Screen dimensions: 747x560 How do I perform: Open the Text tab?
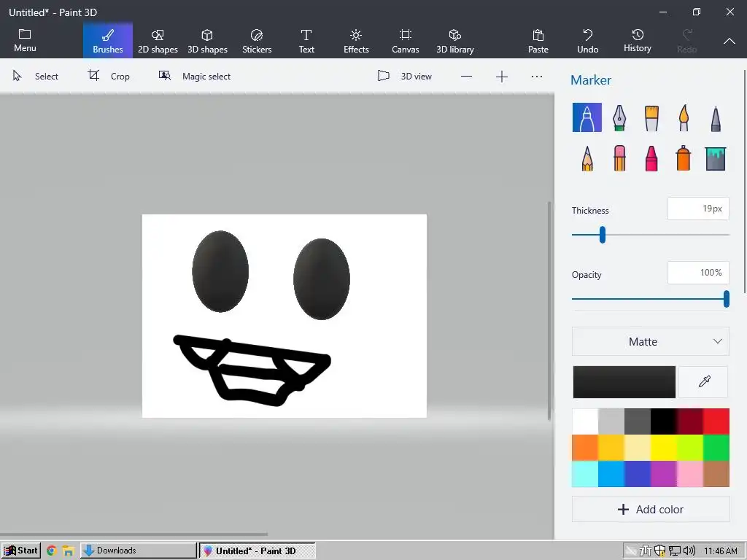click(306, 41)
